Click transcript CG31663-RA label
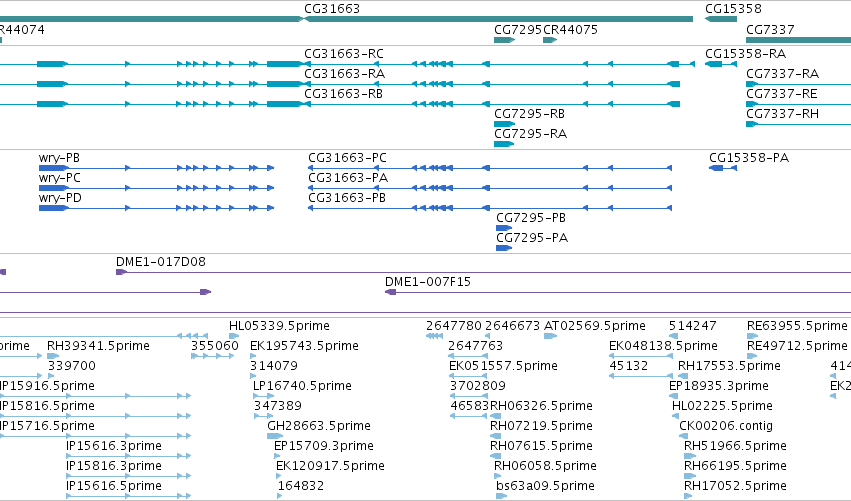Viewport: 851px width, 501px height. coord(344,74)
